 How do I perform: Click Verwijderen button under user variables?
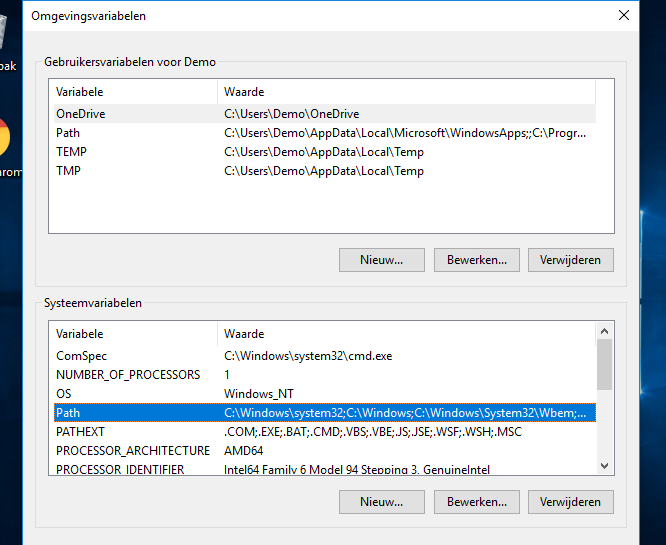(570, 260)
